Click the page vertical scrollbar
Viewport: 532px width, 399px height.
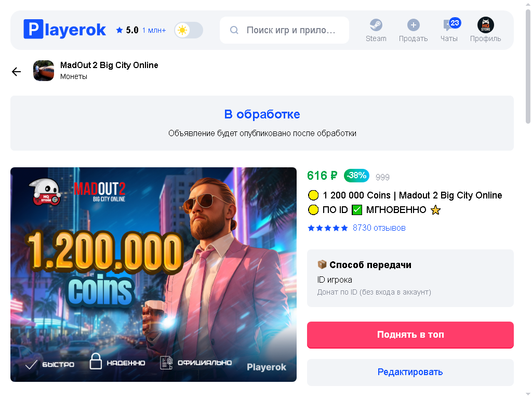(528, 66)
